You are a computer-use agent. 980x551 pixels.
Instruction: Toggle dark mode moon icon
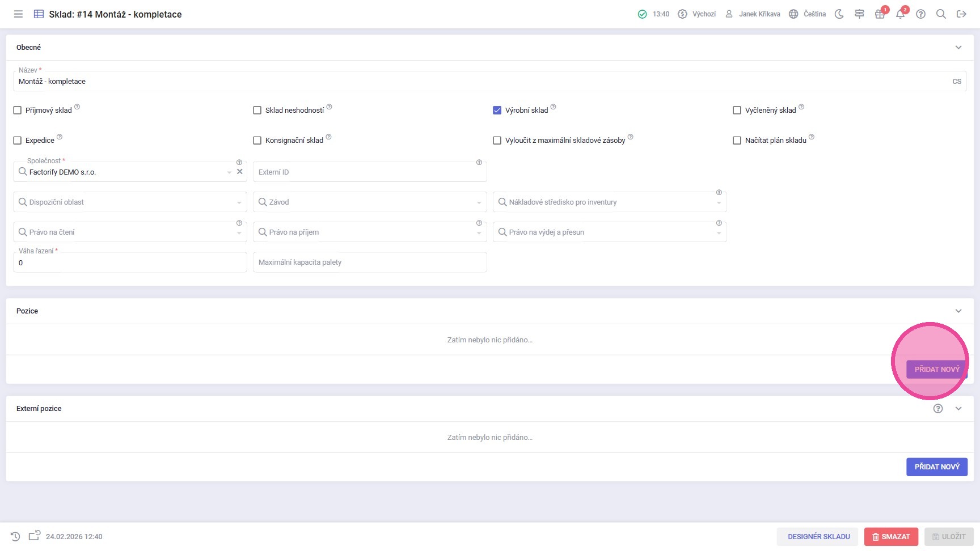click(x=839, y=14)
